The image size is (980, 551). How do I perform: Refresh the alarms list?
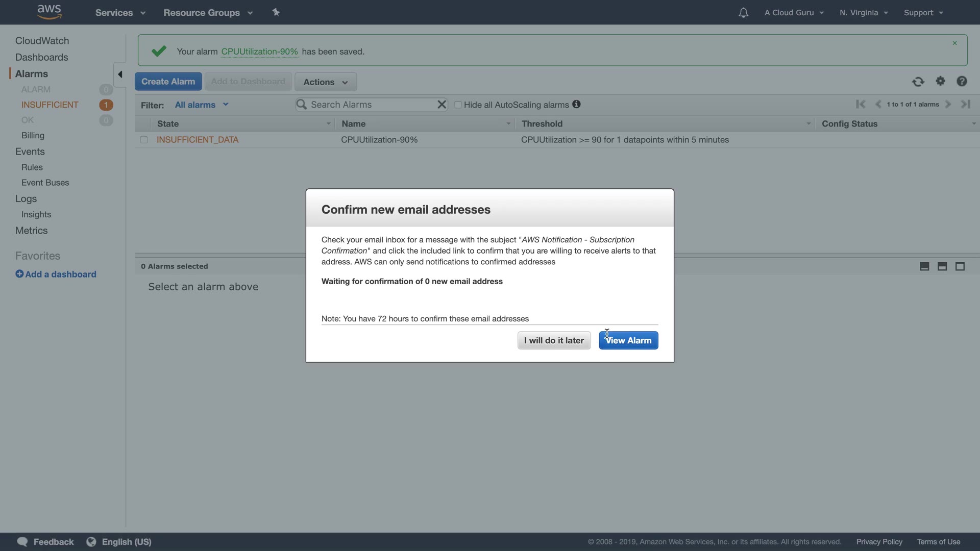[918, 82]
